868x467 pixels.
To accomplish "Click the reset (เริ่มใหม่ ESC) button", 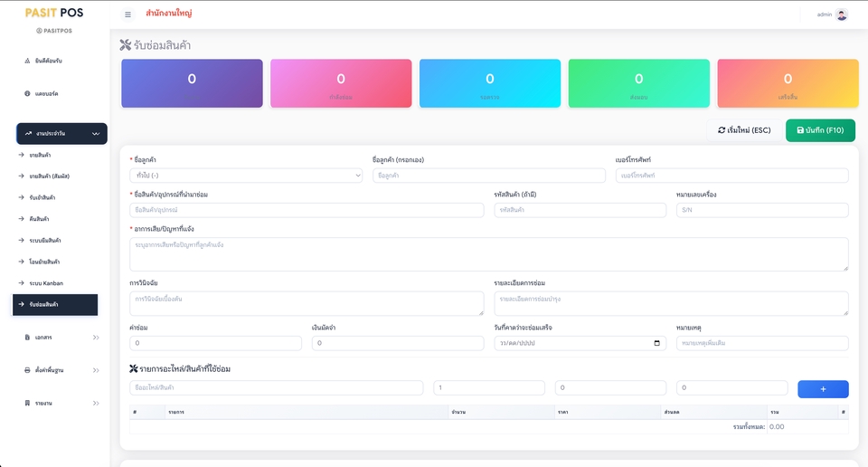I will click(x=744, y=130).
